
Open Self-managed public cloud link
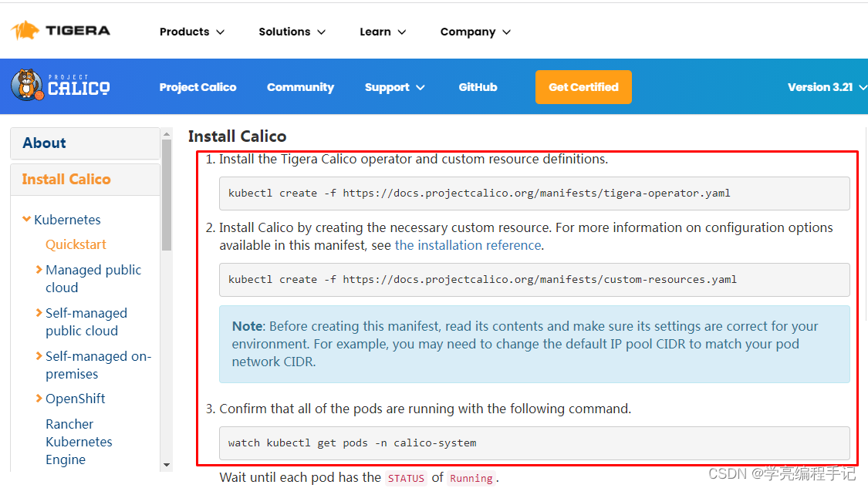[x=86, y=321]
